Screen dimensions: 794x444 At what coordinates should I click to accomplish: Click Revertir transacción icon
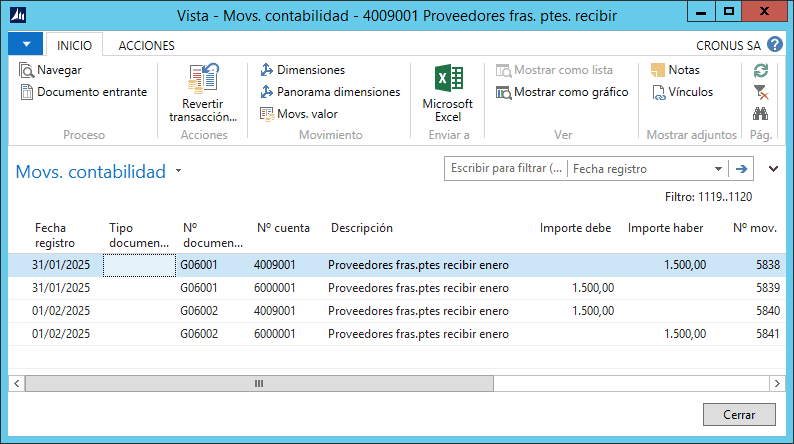[203, 78]
